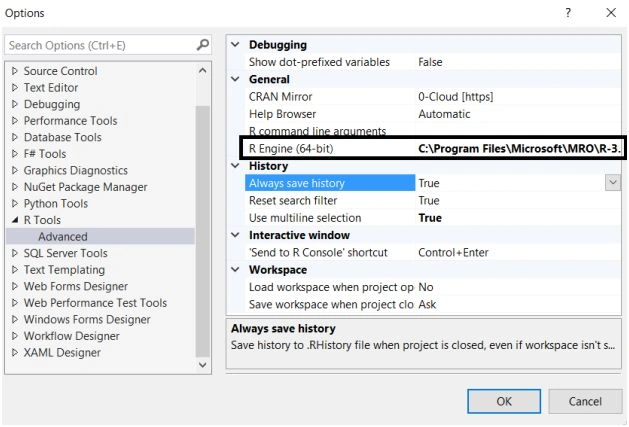Click the Control+Enter shortcut value
Image resolution: width=629 pixels, height=427 pixels.
453,252
